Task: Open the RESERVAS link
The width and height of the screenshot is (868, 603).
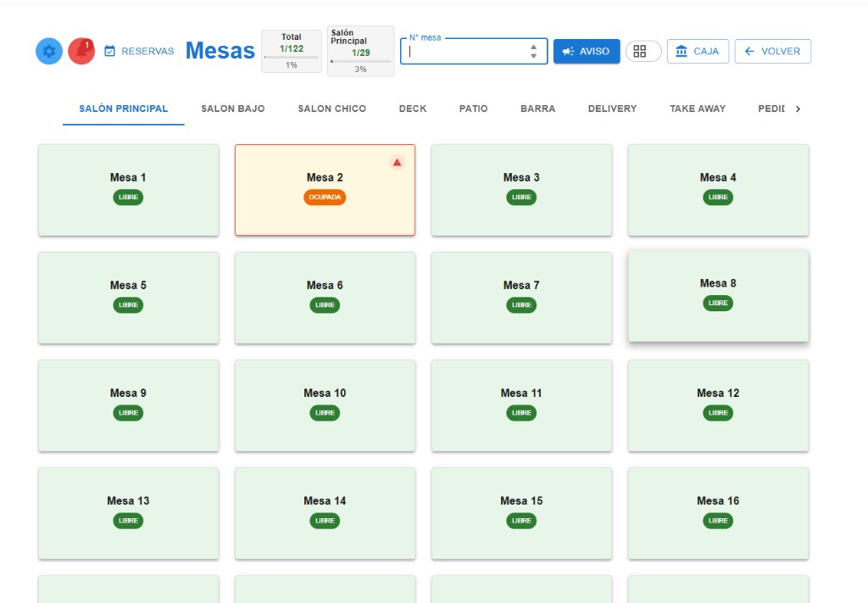Action: (x=139, y=51)
